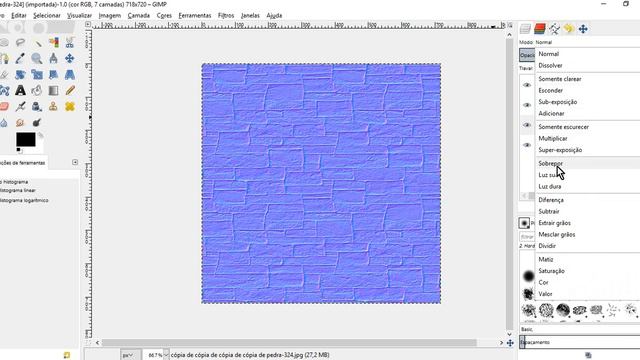
Task: Open the Cores menu
Action: tap(164, 16)
